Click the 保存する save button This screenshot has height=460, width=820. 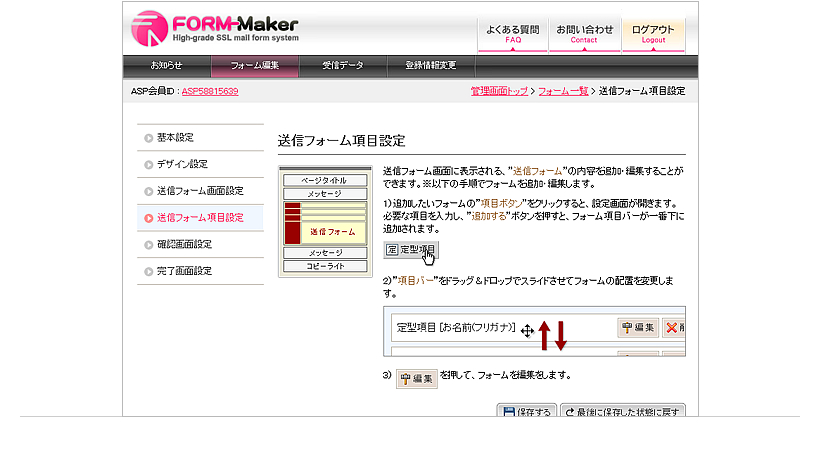point(526,411)
